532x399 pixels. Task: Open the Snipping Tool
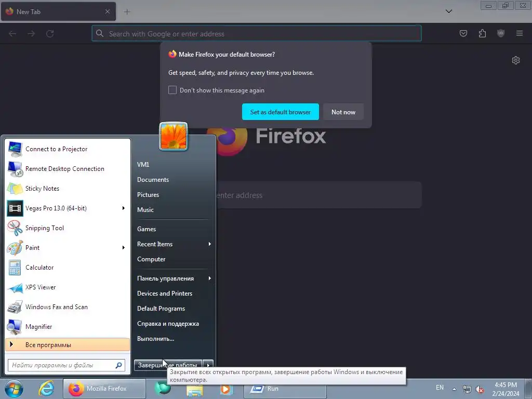click(68, 228)
